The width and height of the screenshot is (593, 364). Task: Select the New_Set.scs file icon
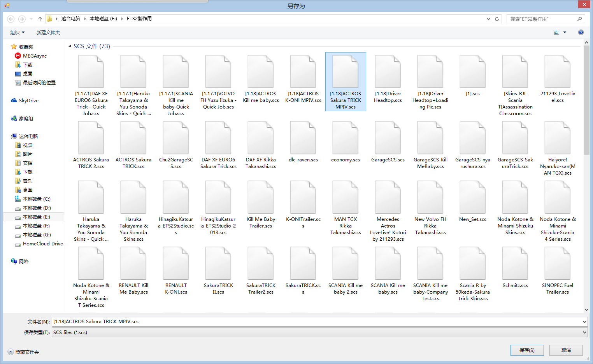(473, 198)
